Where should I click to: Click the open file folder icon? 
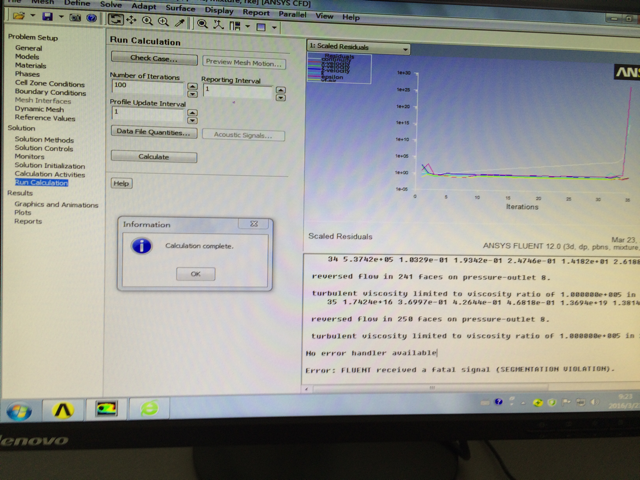tap(19, 16)
